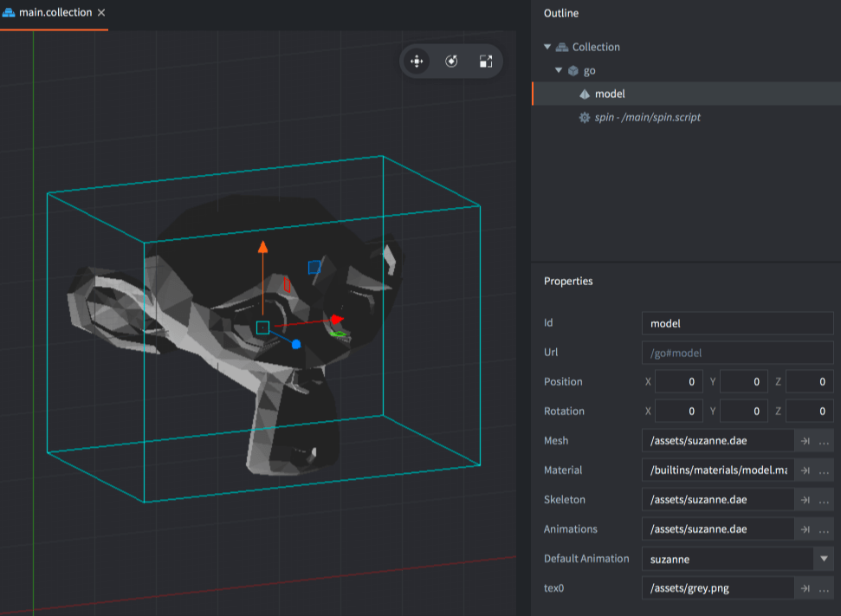Click the Position X value field
Screen dimensions: 841x616
click(x=679, y=382)
